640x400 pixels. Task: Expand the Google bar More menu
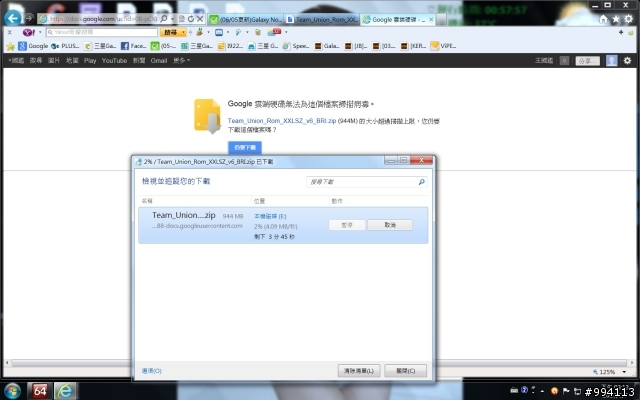(181, 60)
